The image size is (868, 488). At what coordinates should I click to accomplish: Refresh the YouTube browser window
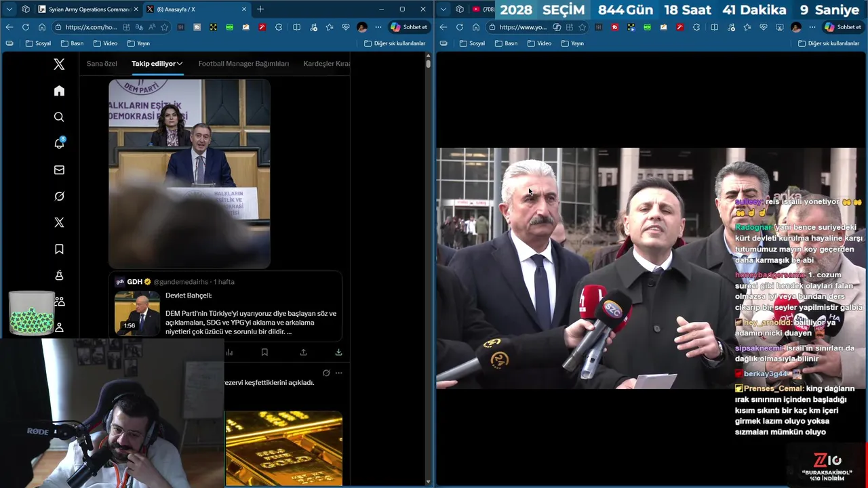coord(459,27)
